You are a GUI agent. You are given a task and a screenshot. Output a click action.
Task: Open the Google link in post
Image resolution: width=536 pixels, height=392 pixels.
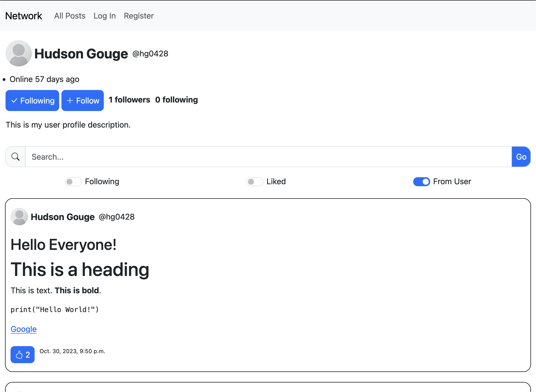pyautogui.click(x=24, y=329)
